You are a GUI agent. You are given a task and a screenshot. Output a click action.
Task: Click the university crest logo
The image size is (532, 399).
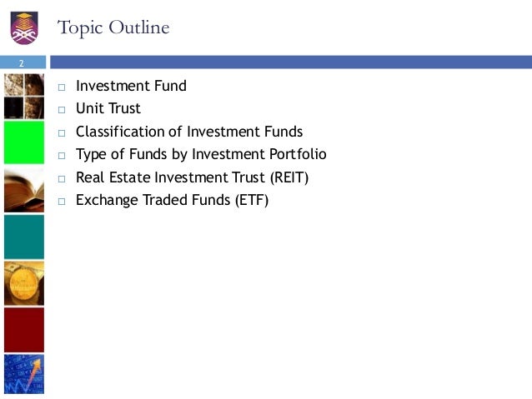coord(24,27)
